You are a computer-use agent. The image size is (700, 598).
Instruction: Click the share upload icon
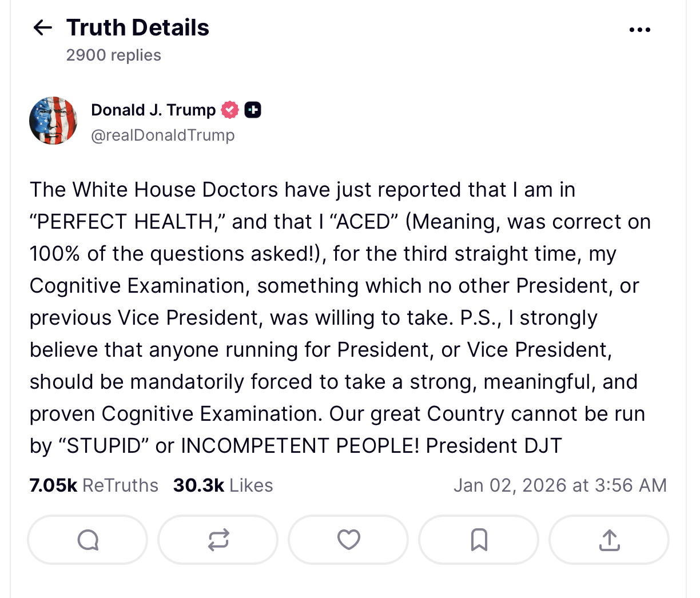[x=609, y=540]
